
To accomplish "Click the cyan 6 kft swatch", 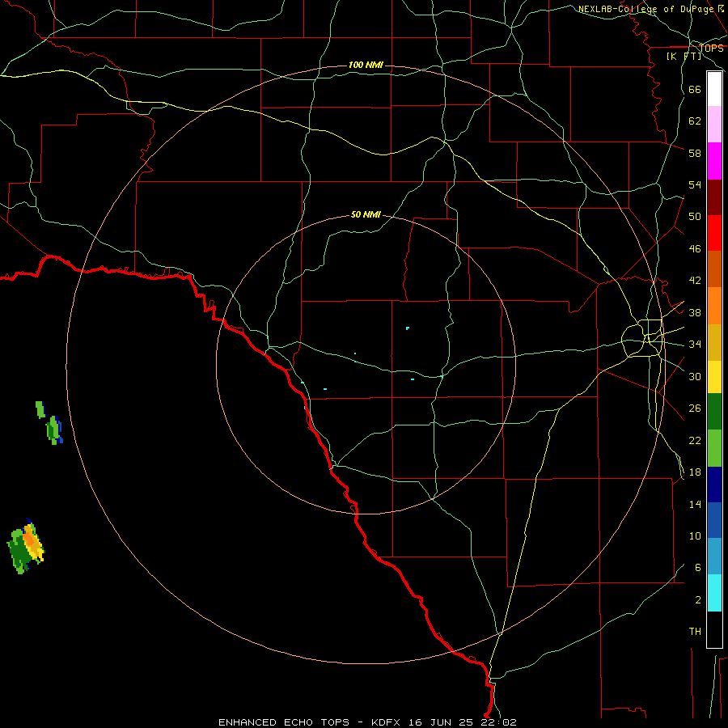I will click(714, 593).
